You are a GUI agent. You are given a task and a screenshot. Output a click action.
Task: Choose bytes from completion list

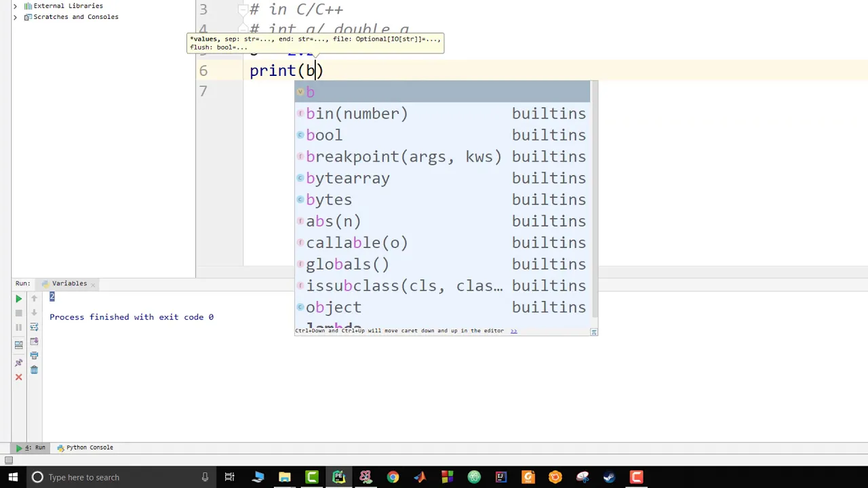(442, 200)
